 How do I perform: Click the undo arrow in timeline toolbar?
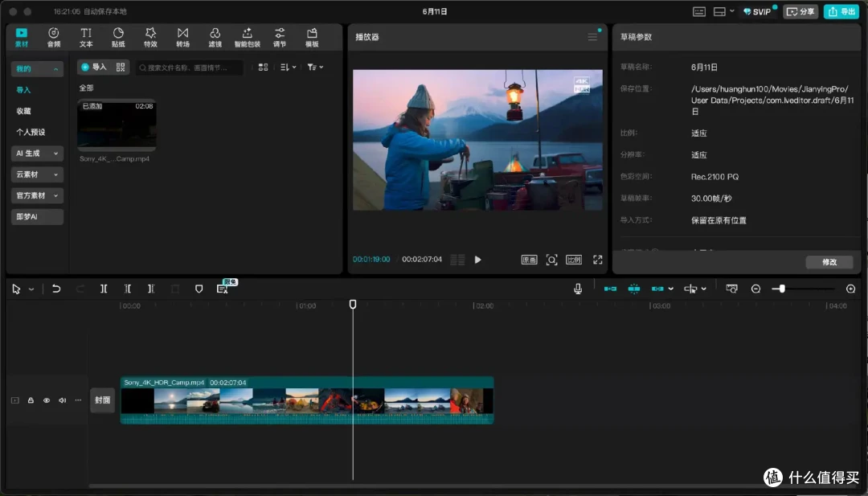tap(56, 289)
